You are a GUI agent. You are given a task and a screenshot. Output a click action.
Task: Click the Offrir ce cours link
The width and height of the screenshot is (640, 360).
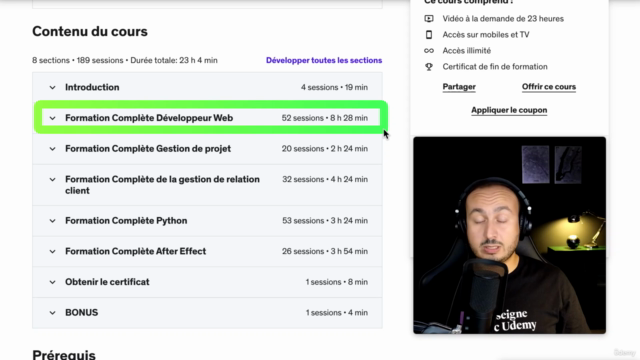click(549, 87)
